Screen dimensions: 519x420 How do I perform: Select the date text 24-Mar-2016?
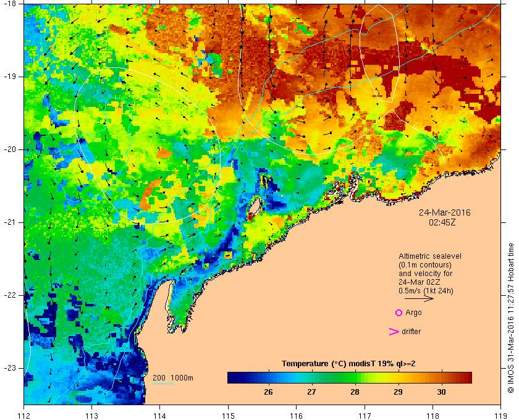pos(444,212)
